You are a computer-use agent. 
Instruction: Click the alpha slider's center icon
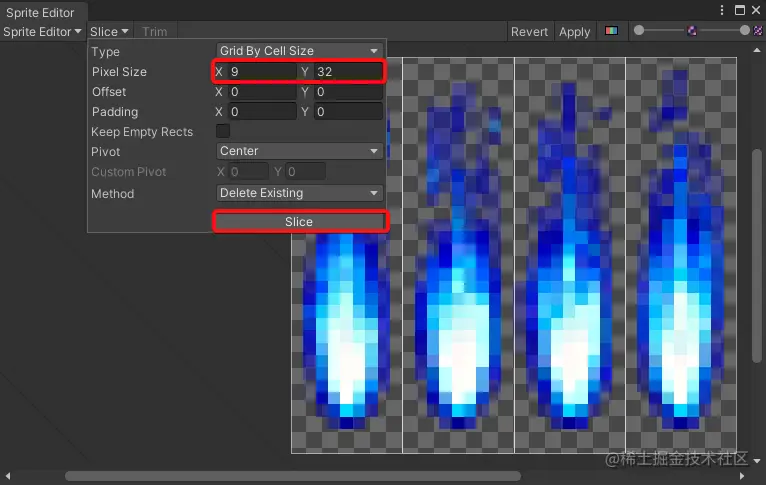click(692, 31)
